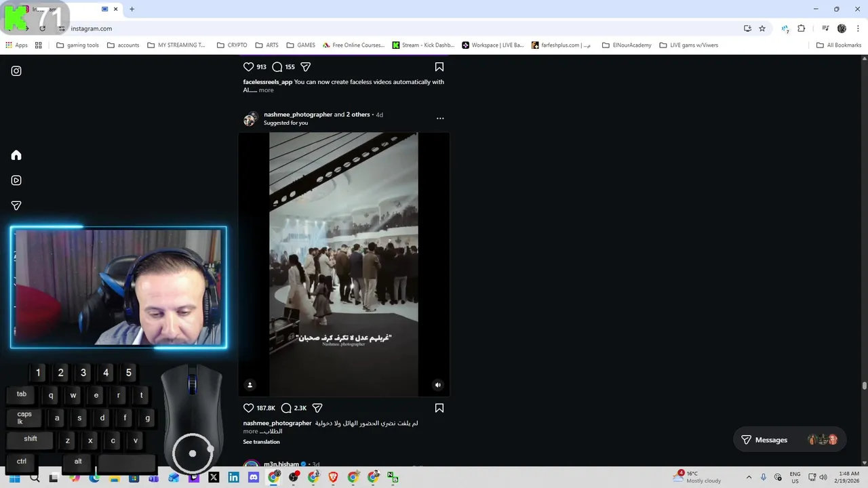Open 'CRYPTO' bookmark folder
The width and height of the screenshot is (868, 488).
point(232,45)
